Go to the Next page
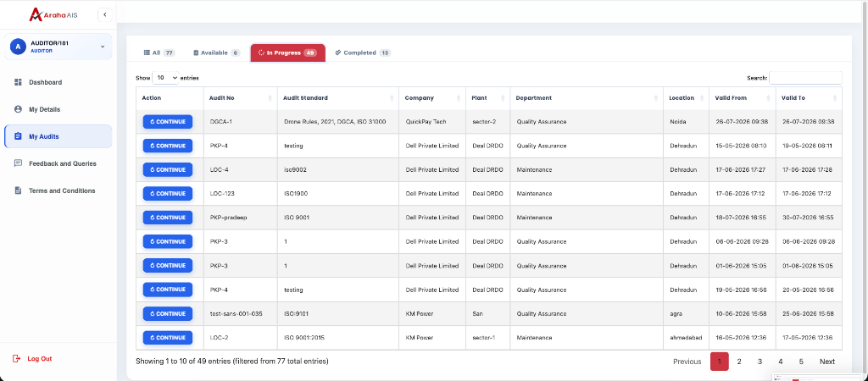 pyautogui.click(x=827, y=362)
